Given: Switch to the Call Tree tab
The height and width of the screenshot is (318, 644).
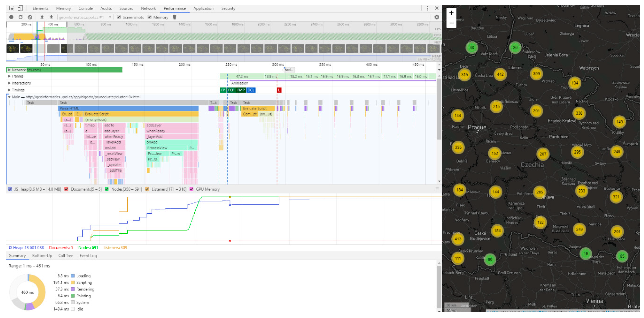Looking at the screenshot, I should pyautogui.click(x=66, y=256).
